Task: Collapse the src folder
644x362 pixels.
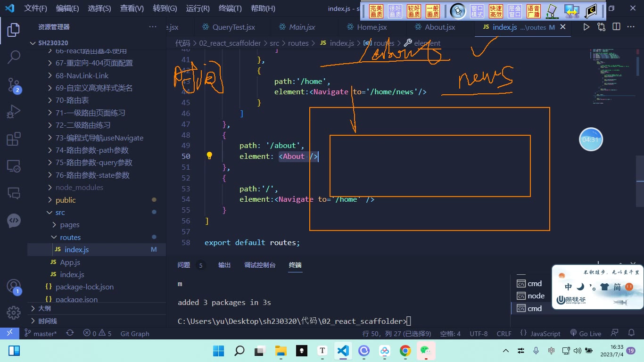Action: point(97,212)
